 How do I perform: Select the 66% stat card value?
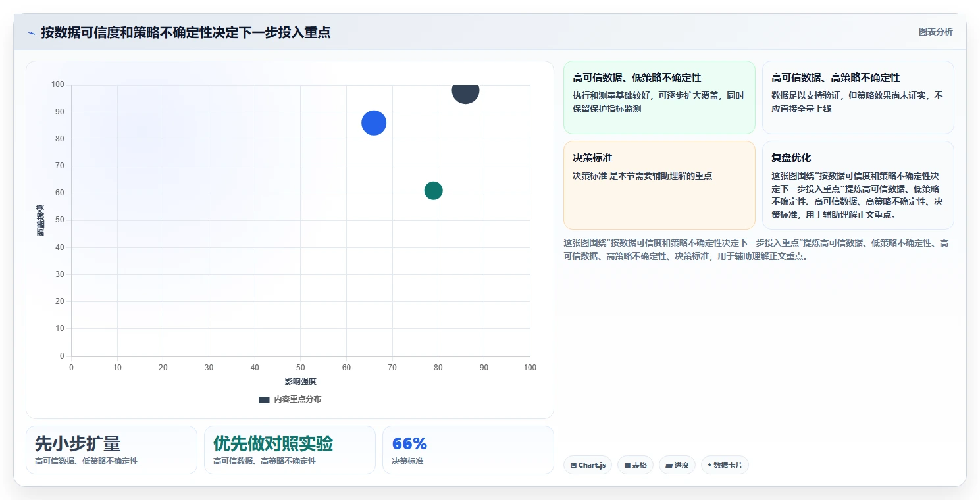tap(409, 443)
